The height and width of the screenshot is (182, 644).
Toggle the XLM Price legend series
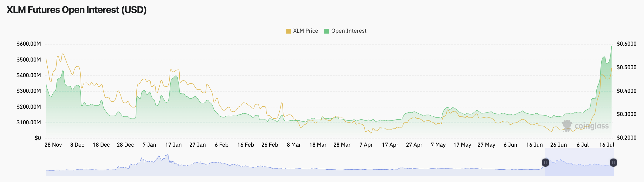click(x=302, y=31)
